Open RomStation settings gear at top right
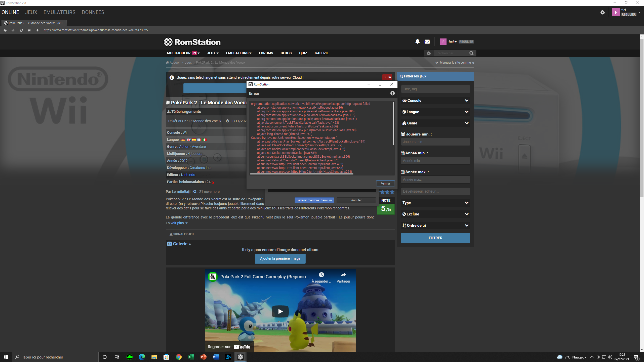 pos(602,12)
